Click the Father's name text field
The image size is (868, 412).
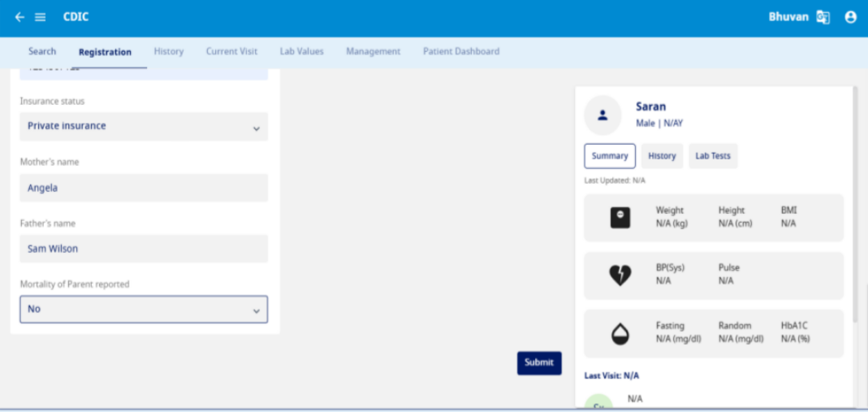[144, 249]
